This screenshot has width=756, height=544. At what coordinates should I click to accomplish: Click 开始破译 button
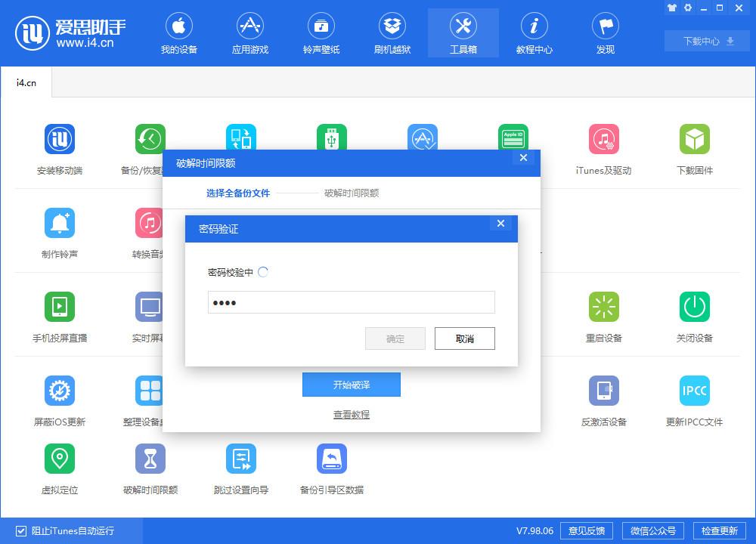(352, 385)
